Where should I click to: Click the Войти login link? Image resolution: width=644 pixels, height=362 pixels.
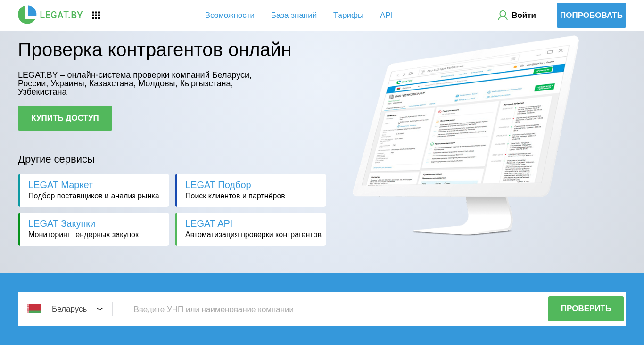tap(523, 16)
